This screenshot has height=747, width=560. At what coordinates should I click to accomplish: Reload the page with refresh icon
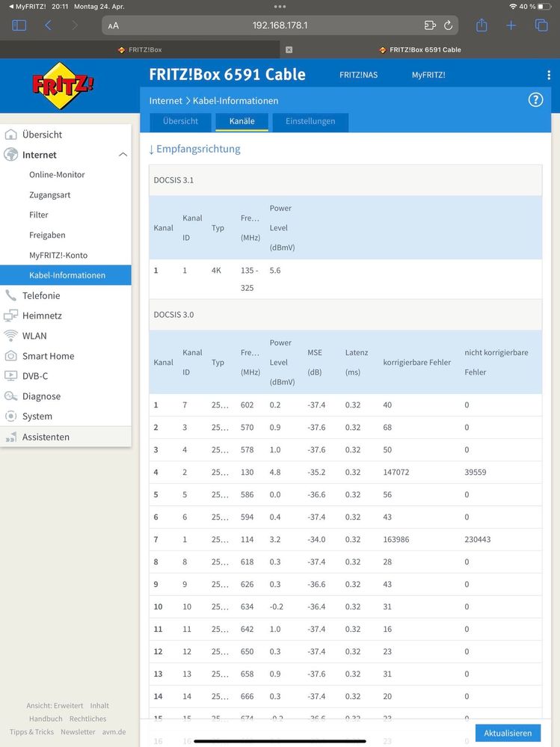pos(448,25)
